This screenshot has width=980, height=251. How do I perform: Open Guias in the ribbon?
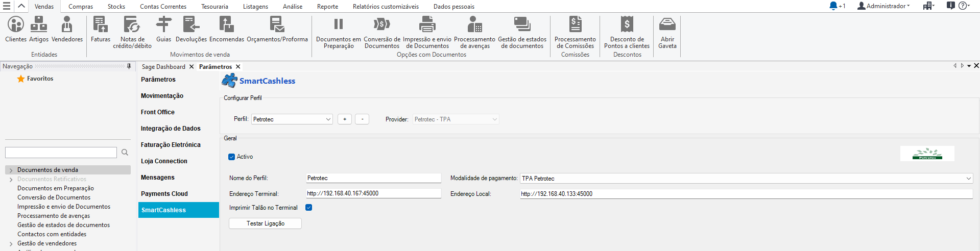pos(163,30)
